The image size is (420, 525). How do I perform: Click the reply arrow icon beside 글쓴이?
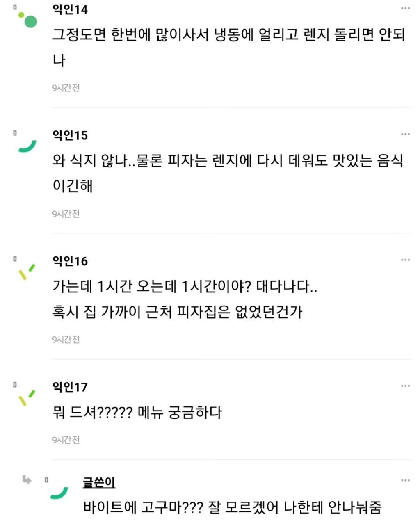[x=27, y=479]
